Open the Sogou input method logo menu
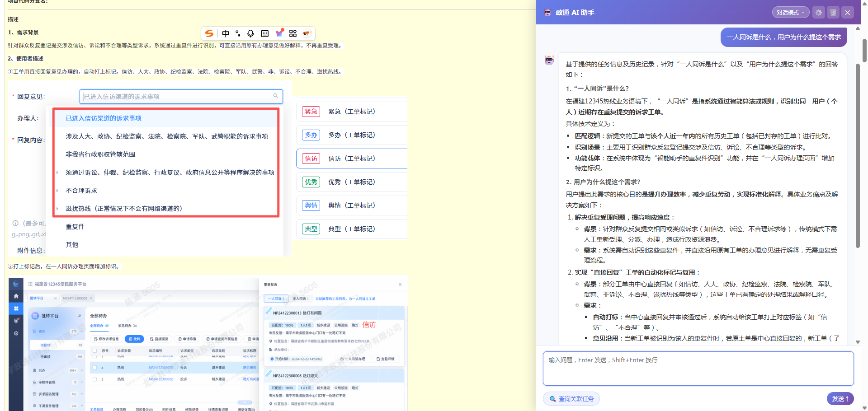The height and width of the screenshot is (411, 868). pos(209,33)
